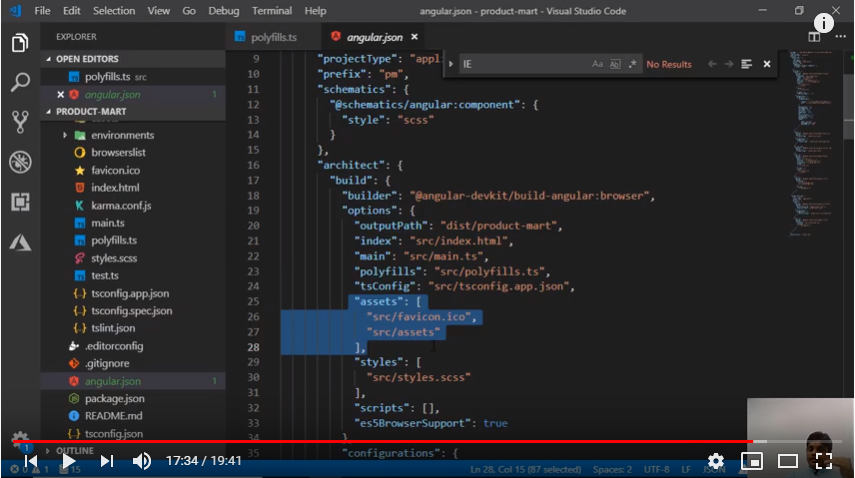Open package.json in the explorer
This screenshot has height=478, width=855.
pos(114,398)
